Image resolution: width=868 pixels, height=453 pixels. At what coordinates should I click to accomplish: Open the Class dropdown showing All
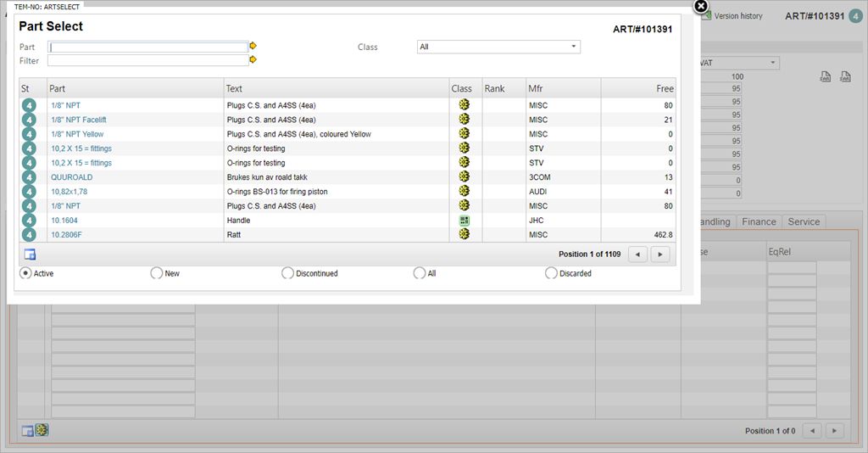498,47
